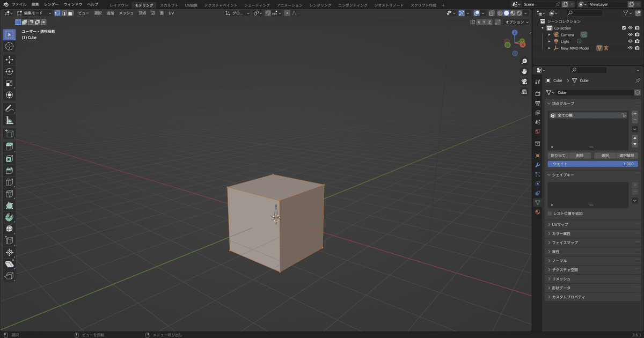
Task: Select the Inset Faces tool
Action: (9, 158)
